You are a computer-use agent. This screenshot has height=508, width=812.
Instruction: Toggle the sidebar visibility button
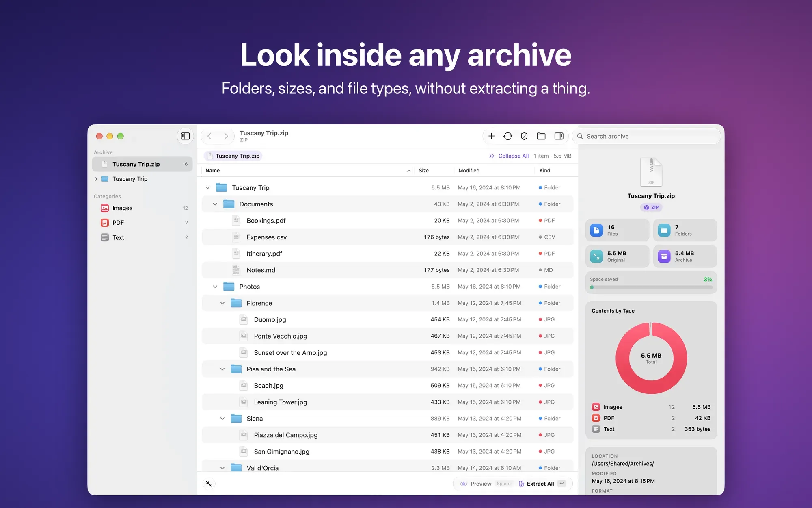click(x=186, y=136)
